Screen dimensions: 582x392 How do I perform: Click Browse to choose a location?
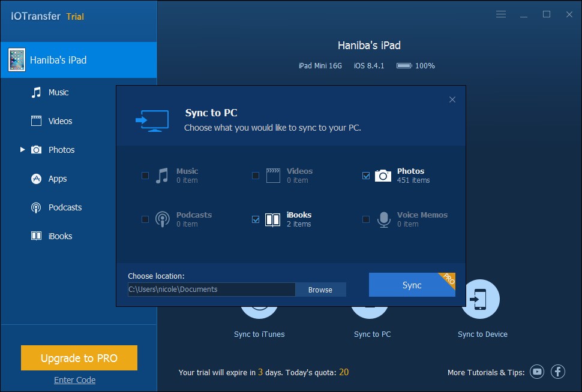click(x=320, y=290)
